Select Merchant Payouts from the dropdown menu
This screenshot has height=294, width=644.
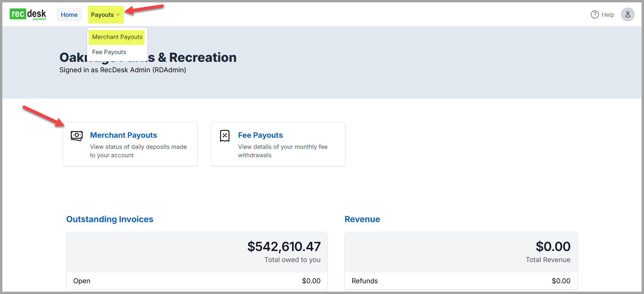[x=117, y=37]
